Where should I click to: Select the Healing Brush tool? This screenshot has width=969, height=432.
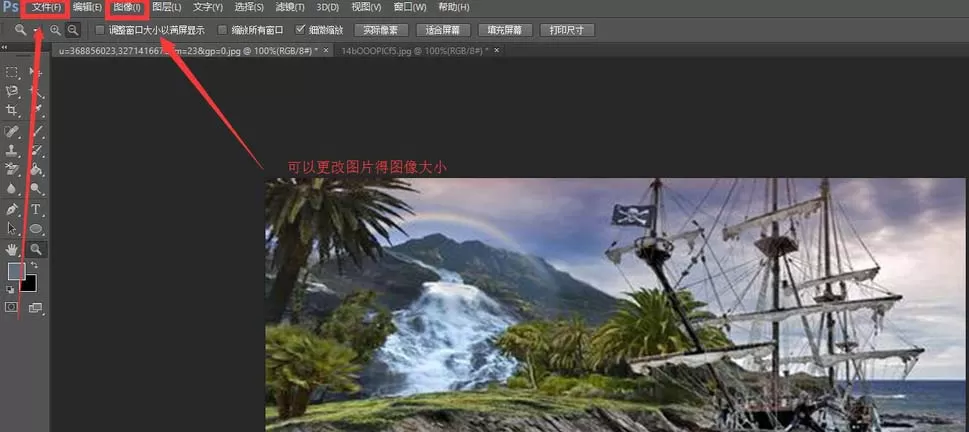tap(11, 131)
